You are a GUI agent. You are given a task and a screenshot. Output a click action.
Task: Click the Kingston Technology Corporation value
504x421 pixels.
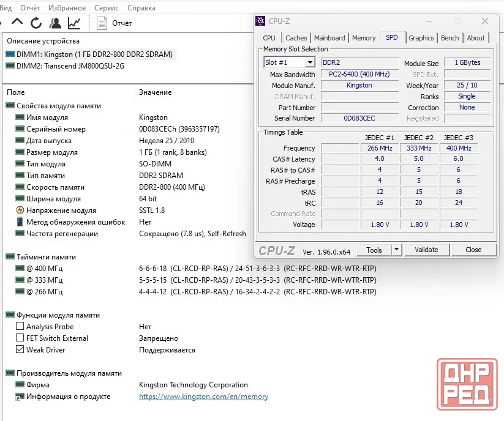coord(193,385)
